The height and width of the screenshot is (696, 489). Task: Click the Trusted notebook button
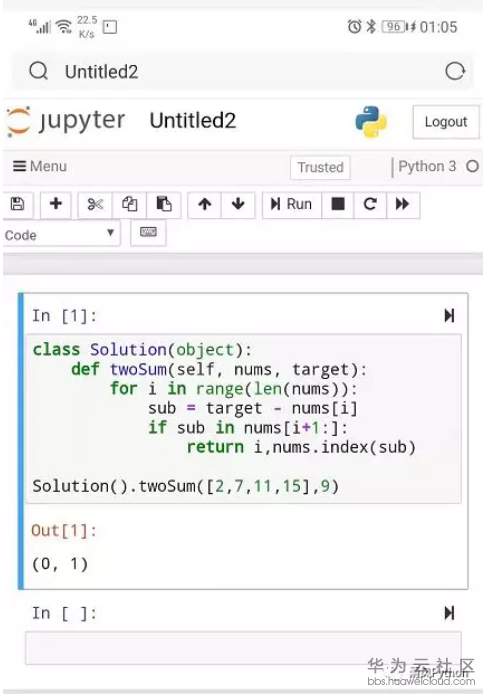(320, 167)
